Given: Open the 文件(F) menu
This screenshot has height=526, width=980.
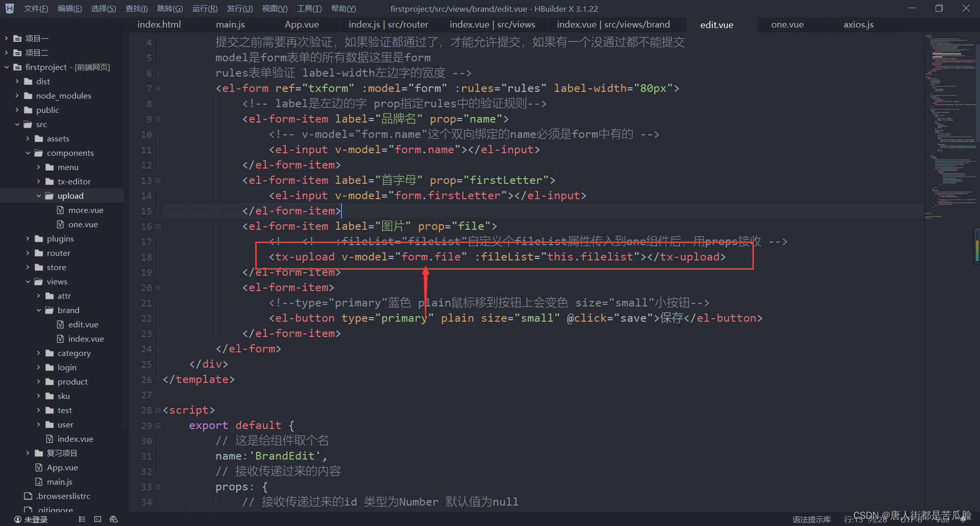Looking at the screenshot, I should [36, 9].
